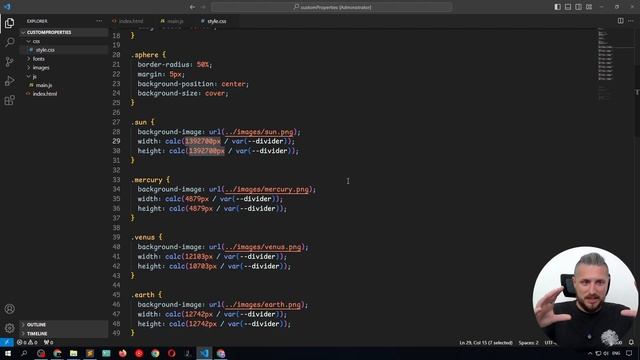
Task: Open File Explorer from the taskbar
Action: [73, 353]
